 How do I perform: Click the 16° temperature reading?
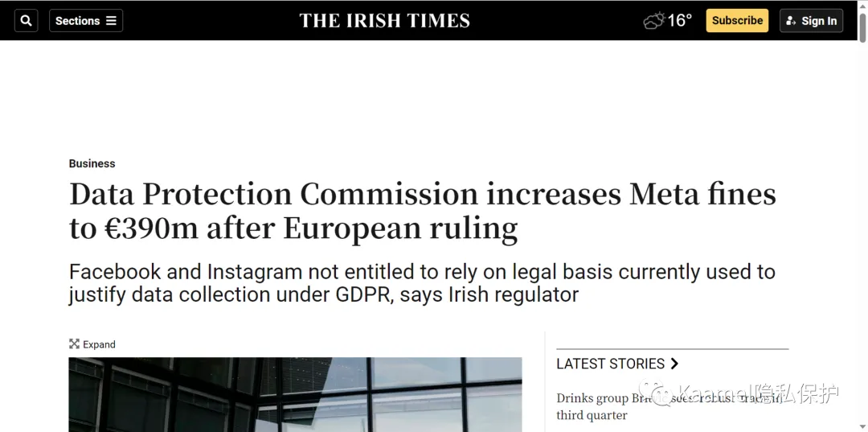[x=680, y=20]
